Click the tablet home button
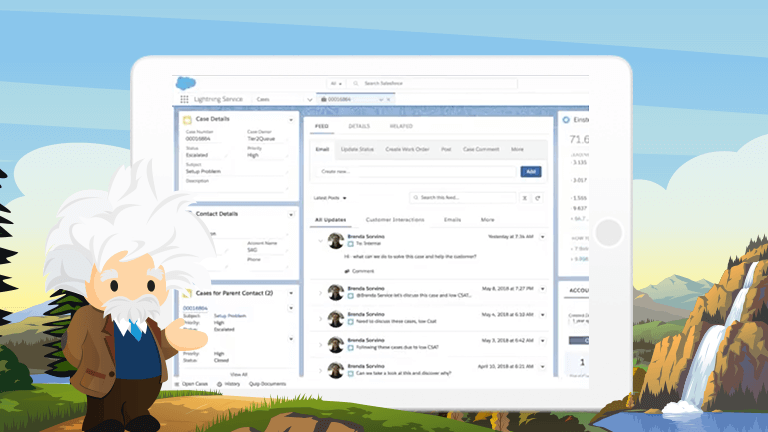The width and height of the screenshot is (768, 432). pos(609,232)
